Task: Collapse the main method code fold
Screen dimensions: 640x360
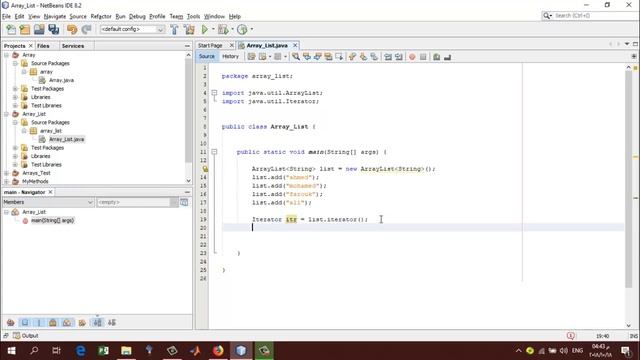Action: coord(214,152)
